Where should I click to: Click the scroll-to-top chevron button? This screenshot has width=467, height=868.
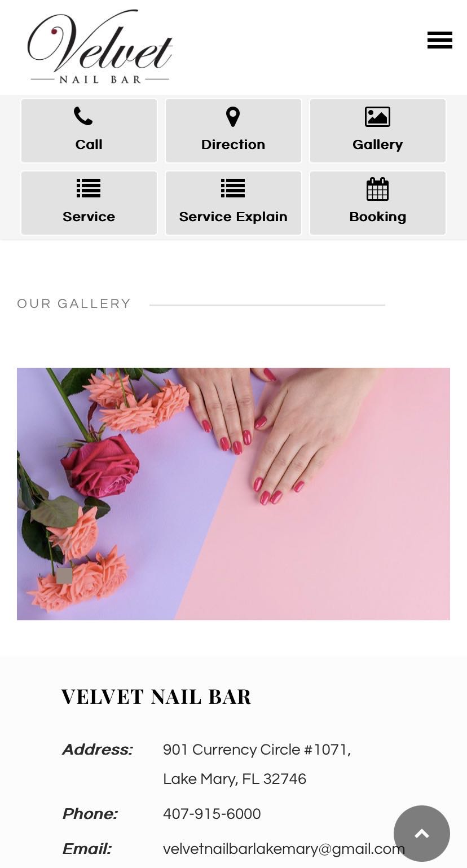[422, 833]
